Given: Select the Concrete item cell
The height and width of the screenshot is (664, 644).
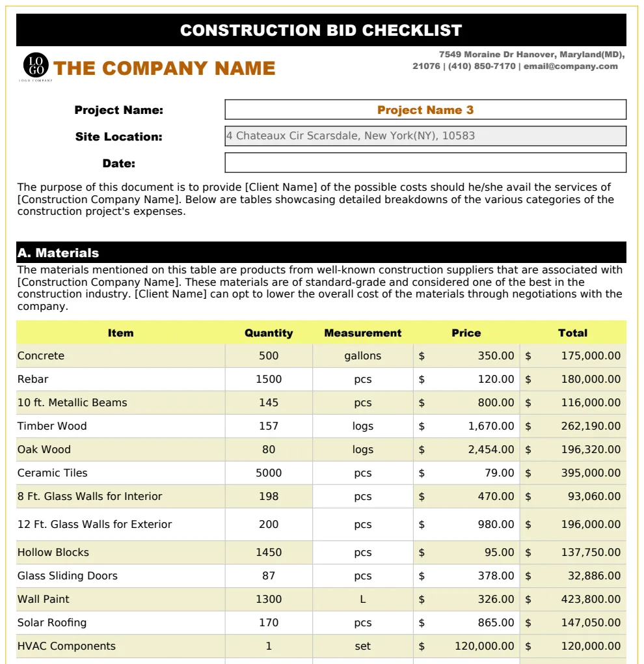Looking at the screenshot, I should click(x=120, y=355).
